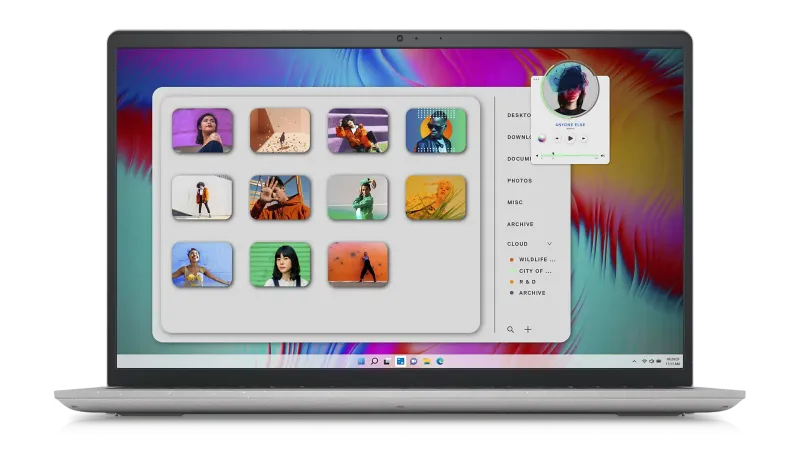Screen dimensions: 800x450
Task: Play the track Anyone Else
Action: tap(570, 138)
